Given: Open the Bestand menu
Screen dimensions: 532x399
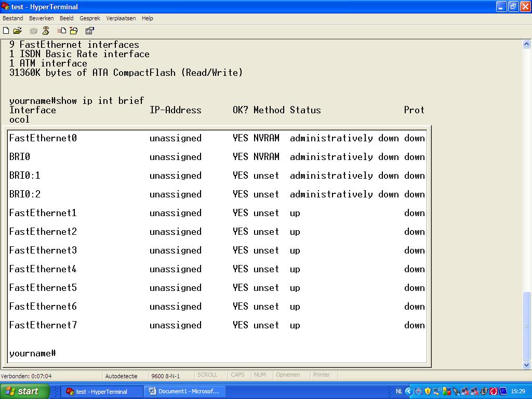Looking at the screenshot, I should coord(13,18).
